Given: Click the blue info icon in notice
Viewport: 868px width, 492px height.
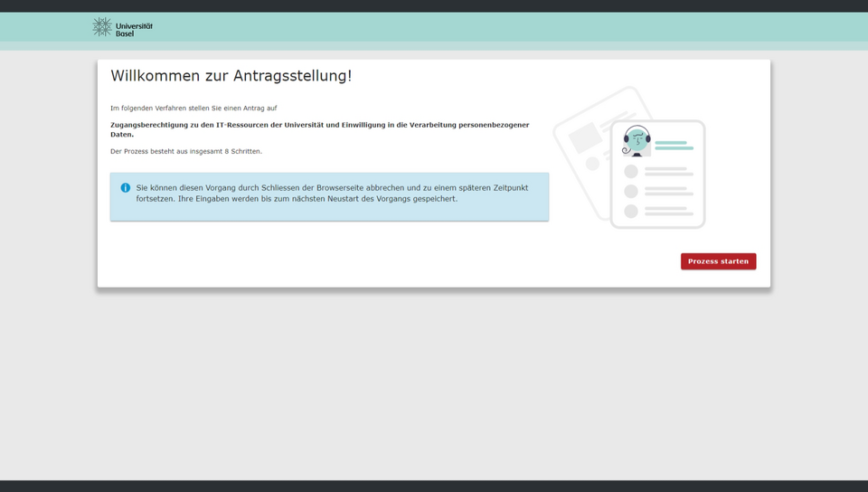Looking at the screenshot, I should click(126, 188).
